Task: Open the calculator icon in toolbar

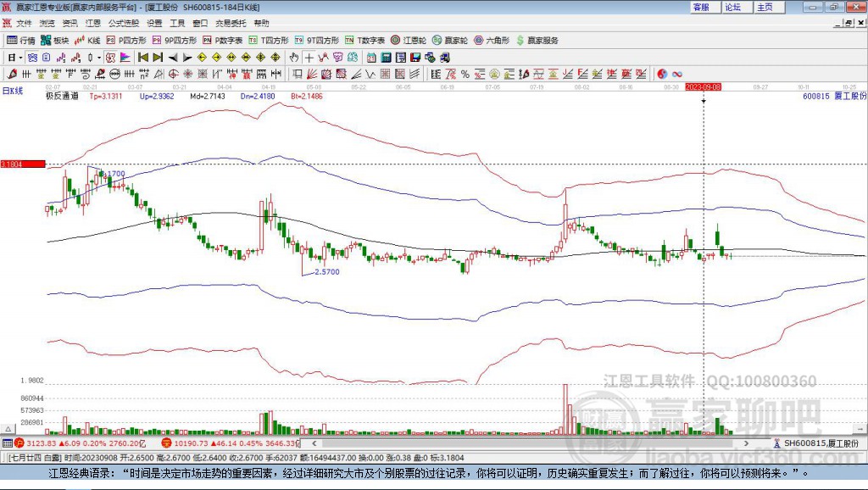Action: pyautogui.click(x=387, y=58)
